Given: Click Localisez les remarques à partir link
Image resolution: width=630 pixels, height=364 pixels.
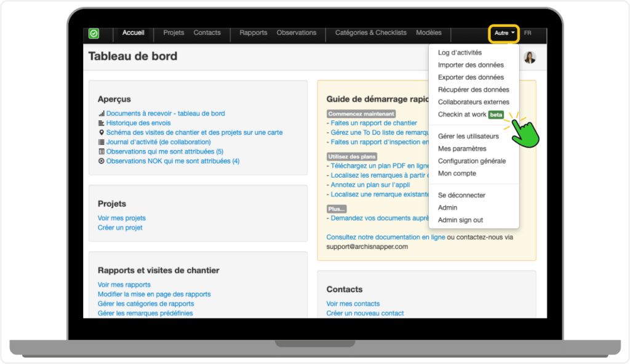Looking at the screenshot, I should (x=379, y=176).
